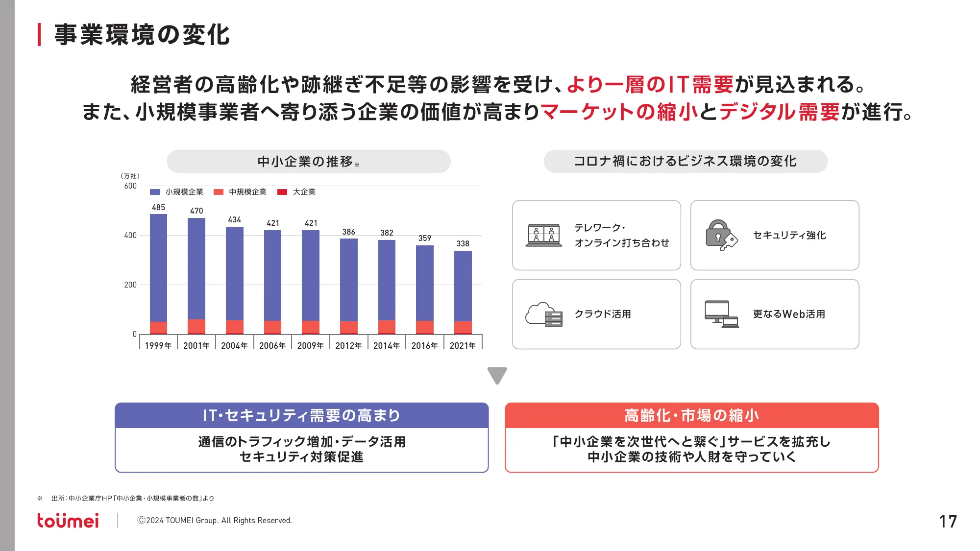Screen dimensions: 980x551
Task: Click the telework video meeting laptop icon
Action: (543, 235)
